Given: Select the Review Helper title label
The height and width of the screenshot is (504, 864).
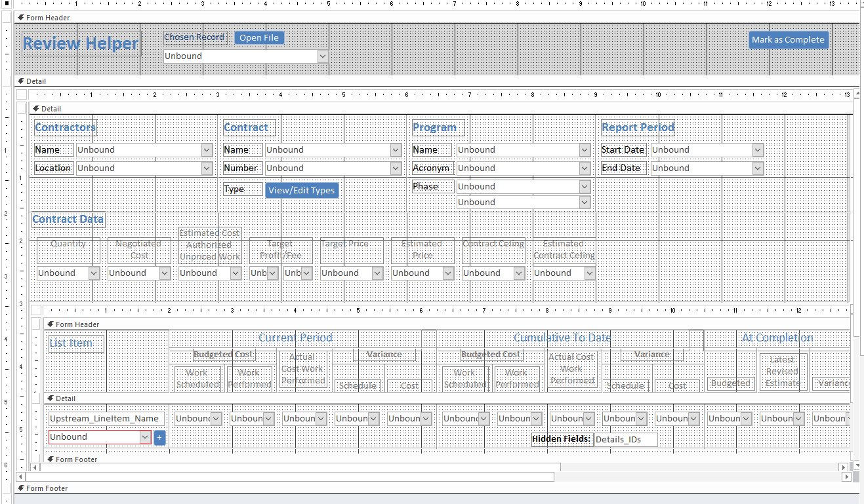Looking at the screenshot, I should [81, 44].
